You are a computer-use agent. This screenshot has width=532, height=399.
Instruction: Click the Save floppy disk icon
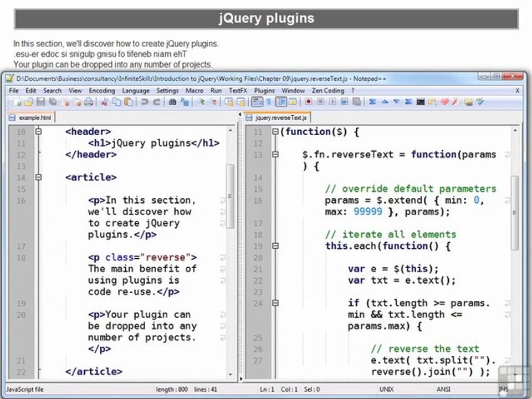coord(40,102)
